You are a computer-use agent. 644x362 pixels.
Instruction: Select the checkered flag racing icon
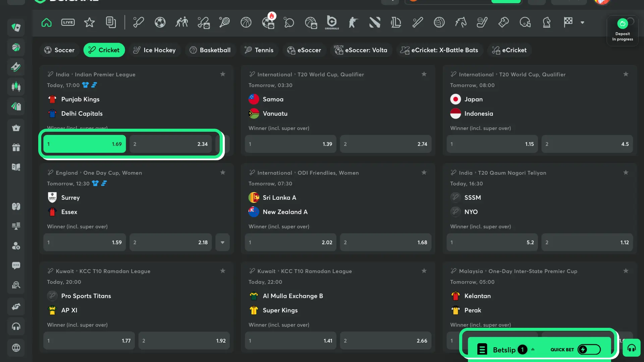tap(568, 22)
